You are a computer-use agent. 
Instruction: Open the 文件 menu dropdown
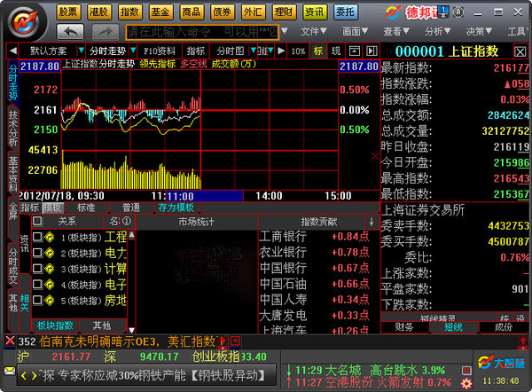pos(317,31)
